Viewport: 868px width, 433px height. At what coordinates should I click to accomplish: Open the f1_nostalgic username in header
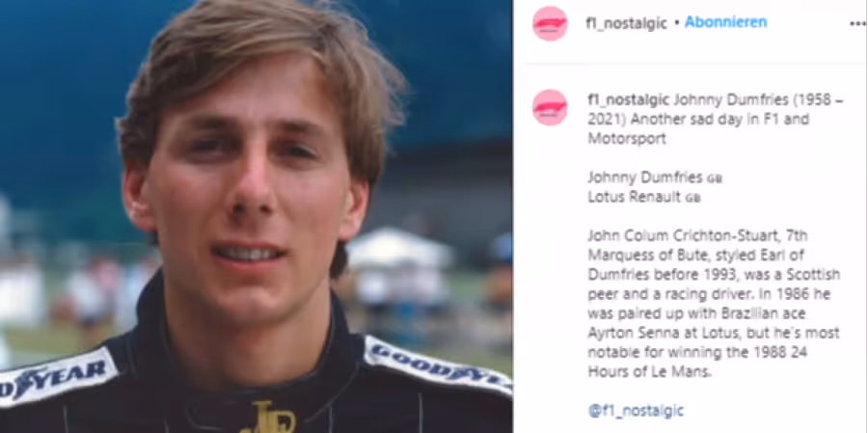(627, 23)
